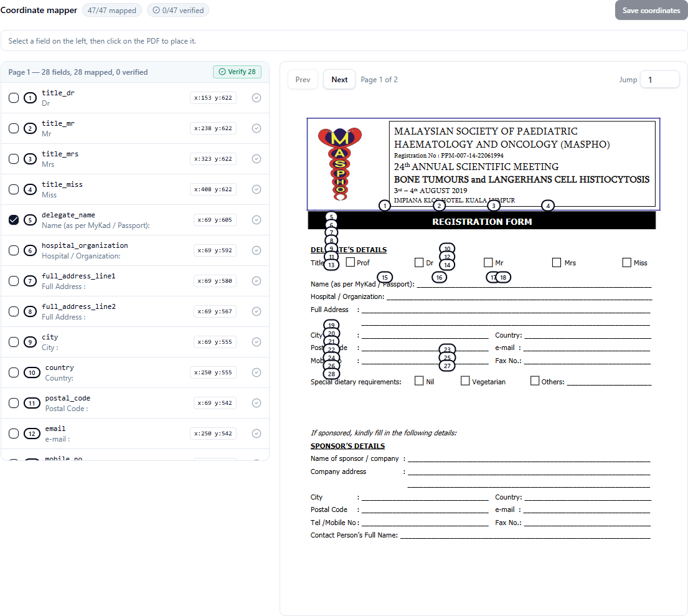Select marker 28 on the PDF
The image size is (688, 616).
pyautogui.click(x=331, y=374)
